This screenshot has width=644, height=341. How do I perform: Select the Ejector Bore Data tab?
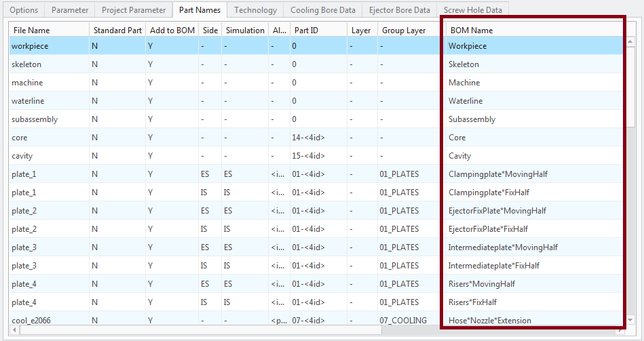point(399,10)
